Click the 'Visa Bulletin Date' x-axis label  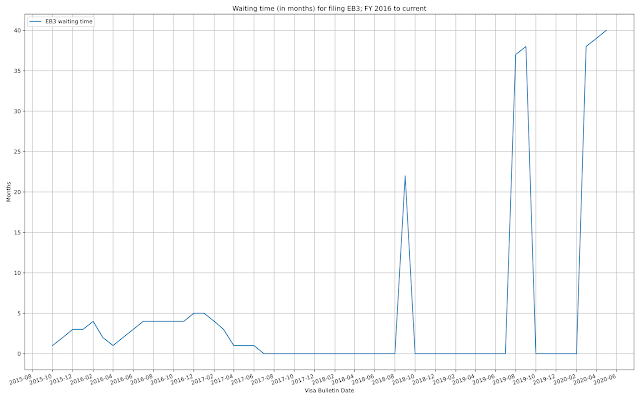329,391
